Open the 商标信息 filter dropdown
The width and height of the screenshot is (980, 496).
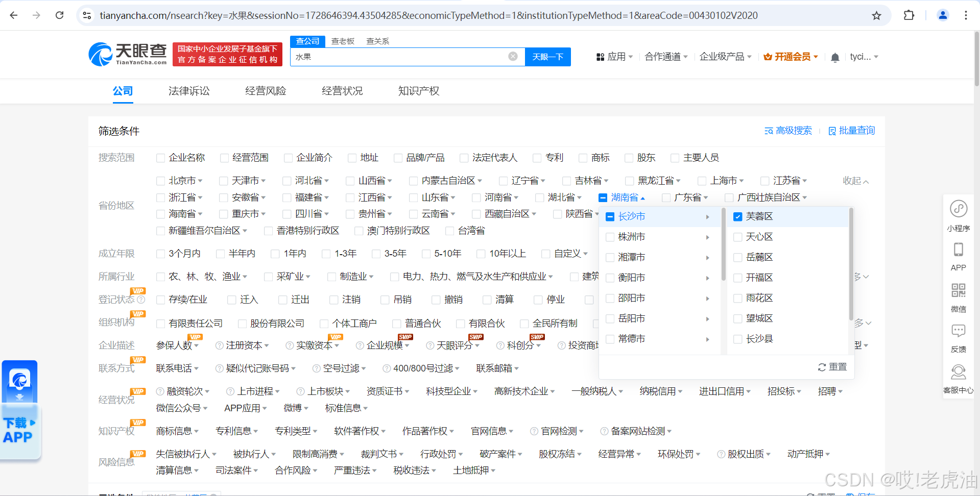[x=177, y=431]
